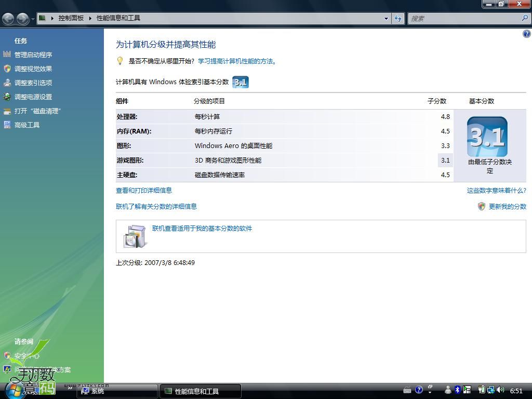Select the 处理器 row label
Screen dimensions: 532x399
pos(127,117)
